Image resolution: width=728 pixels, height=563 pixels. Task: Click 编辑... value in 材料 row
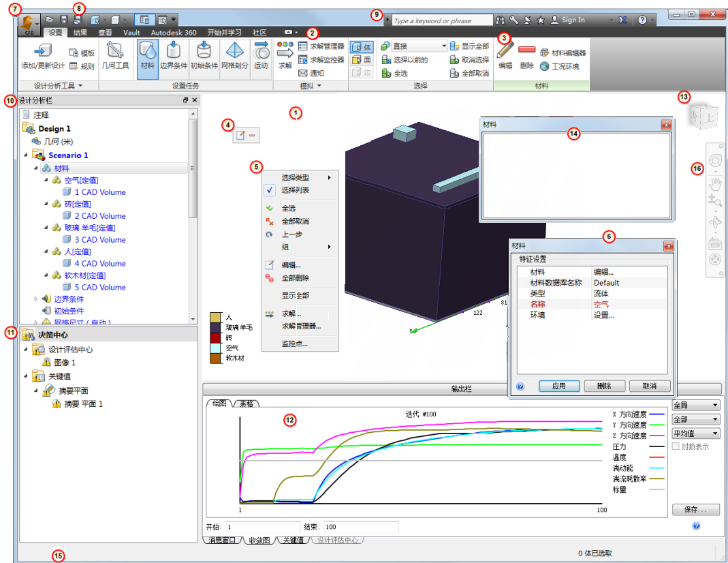click(603, 272)
